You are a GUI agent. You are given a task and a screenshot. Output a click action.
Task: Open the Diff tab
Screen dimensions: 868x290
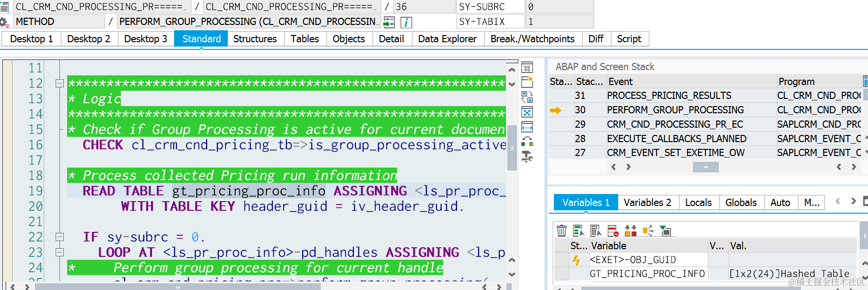[596, 39]
